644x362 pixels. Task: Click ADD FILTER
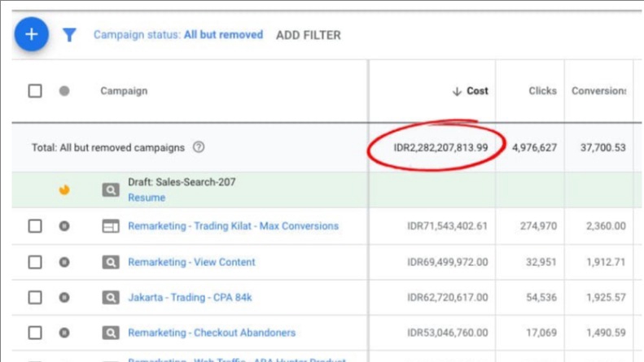point(309,35)
